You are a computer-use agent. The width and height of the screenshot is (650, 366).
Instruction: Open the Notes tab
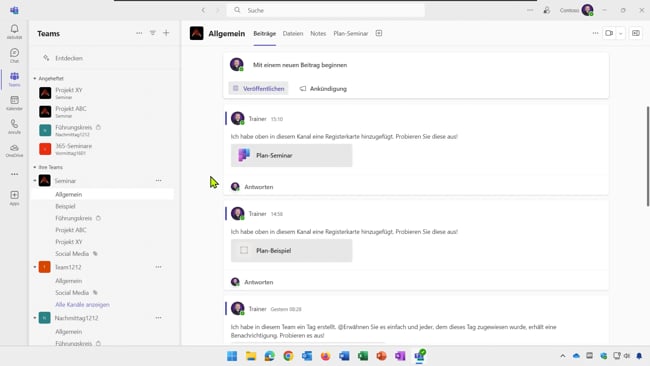click(318, 34)
